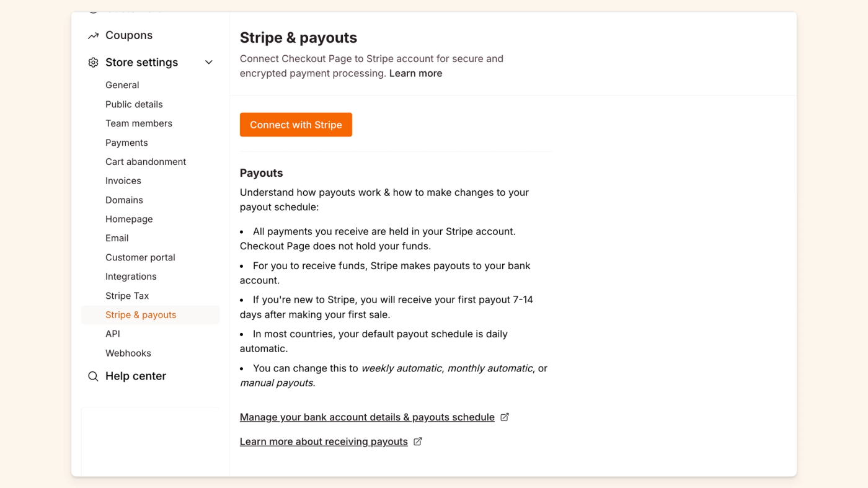Collapse the Store settings chevron
868x488 pixels.
point(208,62)
